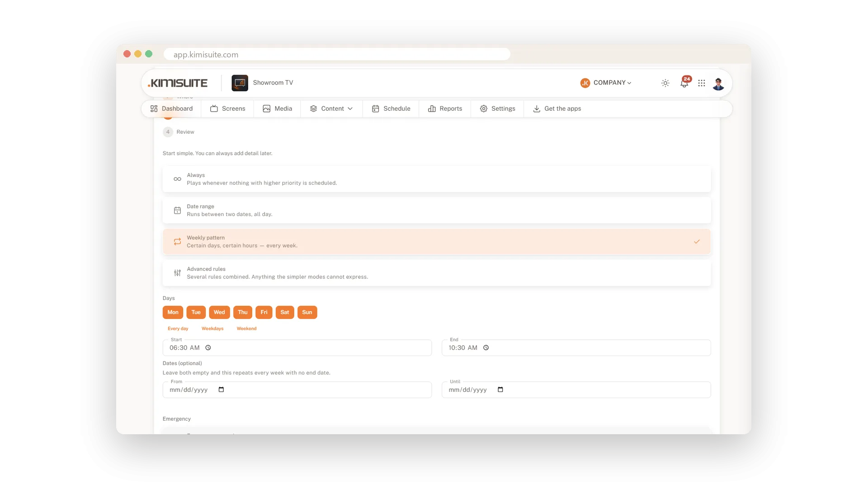Select the Weekly pattern schedule option
Viewport: 868px width, 488px height.
point(437,242)
